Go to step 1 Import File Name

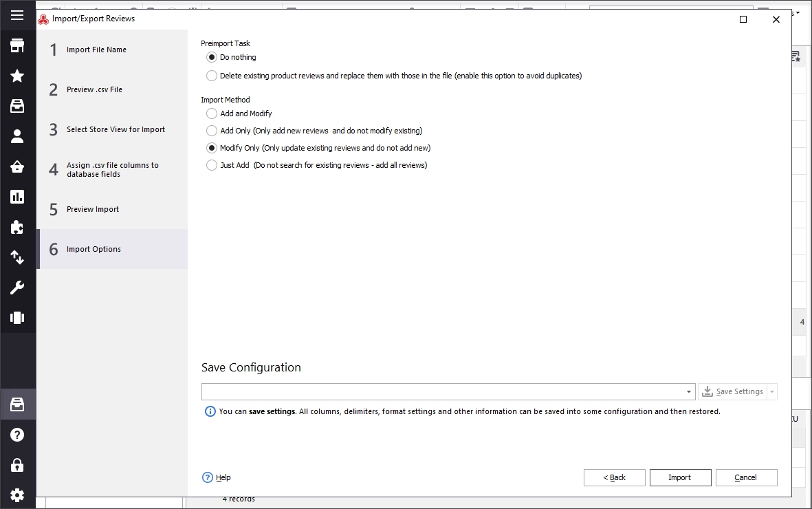pyautogui.click(x=112, y=50)
